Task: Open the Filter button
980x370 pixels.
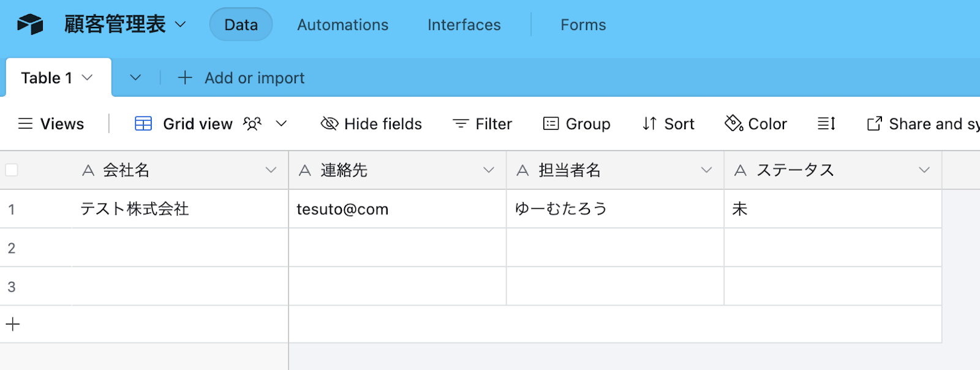Action: pyautogui.click(x=482, y=124)
